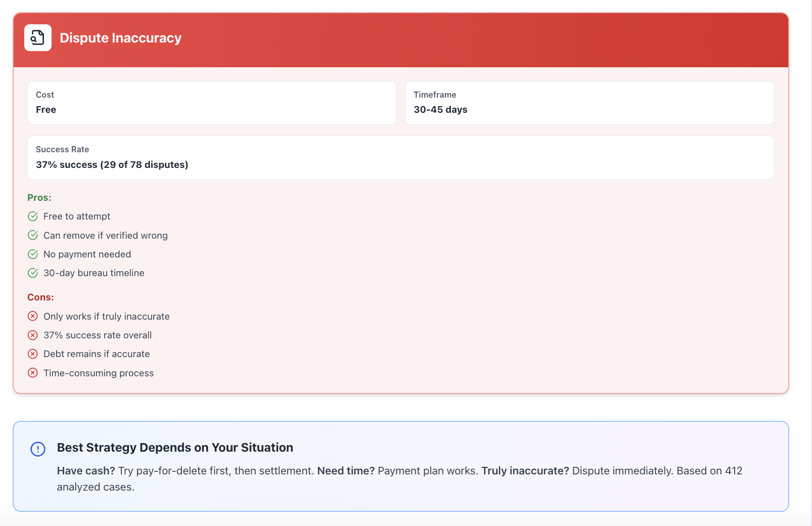
Task: Click the Cost Free info card
Action: [x=212, y=103]
